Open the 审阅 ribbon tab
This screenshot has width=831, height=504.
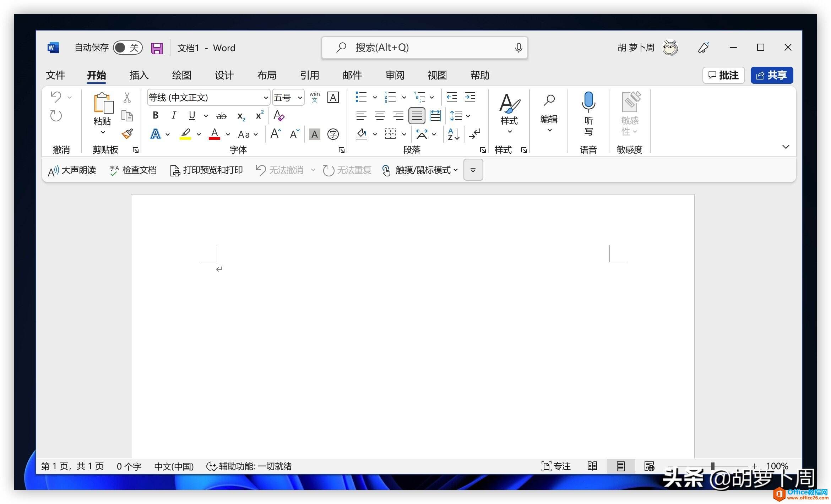(x=395, y=75)
